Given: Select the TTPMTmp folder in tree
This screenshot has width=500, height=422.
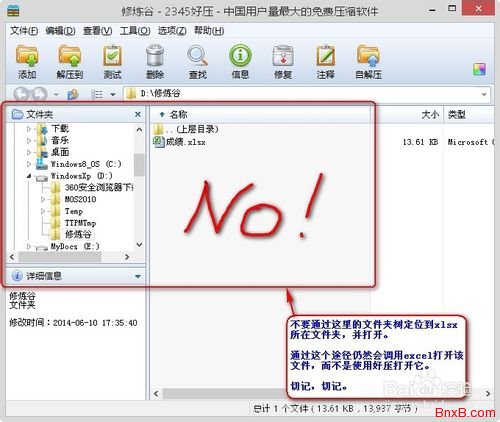Looking at the screenshot, I should pos(80,223).
